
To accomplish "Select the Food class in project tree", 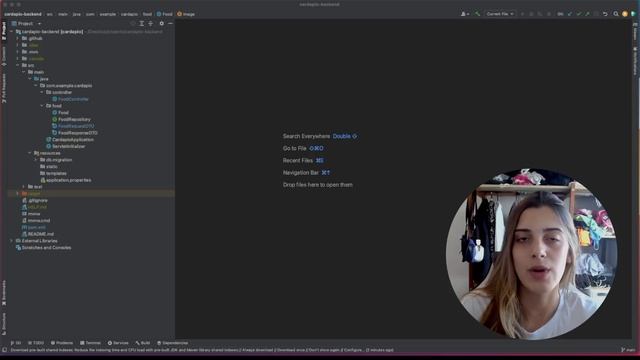I will (60, 113).
